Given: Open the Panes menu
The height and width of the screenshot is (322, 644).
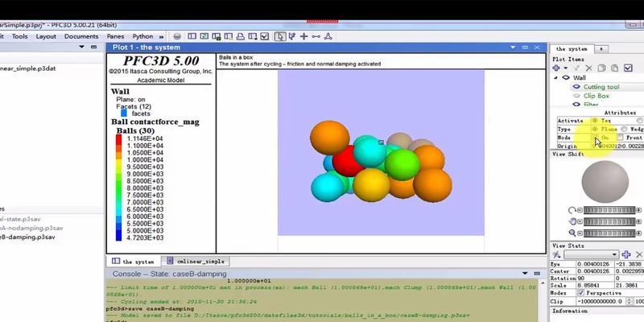Looking at the screenshot, I should pos(115,36).
